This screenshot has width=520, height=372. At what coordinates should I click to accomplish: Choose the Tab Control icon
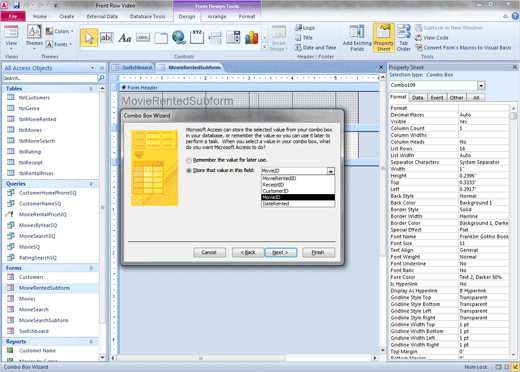coord(161,38)
